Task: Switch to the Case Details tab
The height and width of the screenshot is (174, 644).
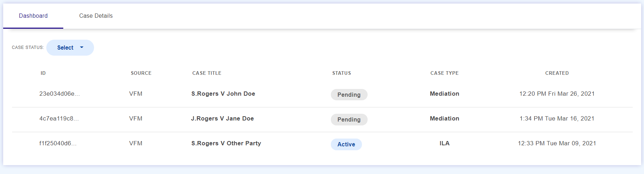Action: (96, 16)
